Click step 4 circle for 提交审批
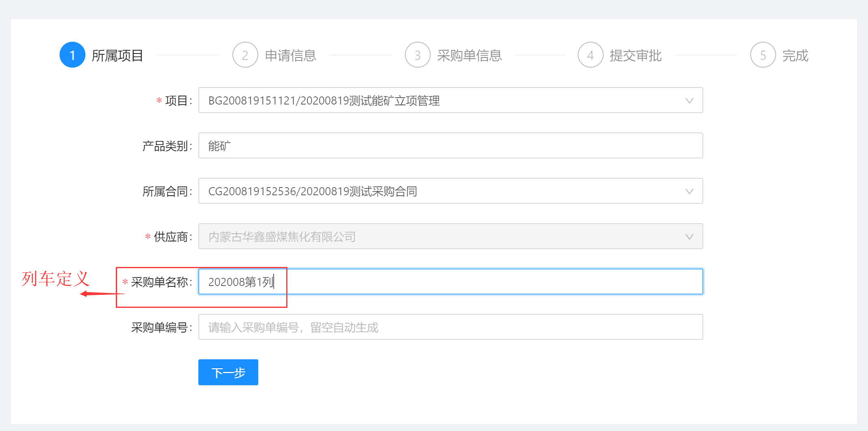This screenshot has width=868, height=431. coord(591,55)
